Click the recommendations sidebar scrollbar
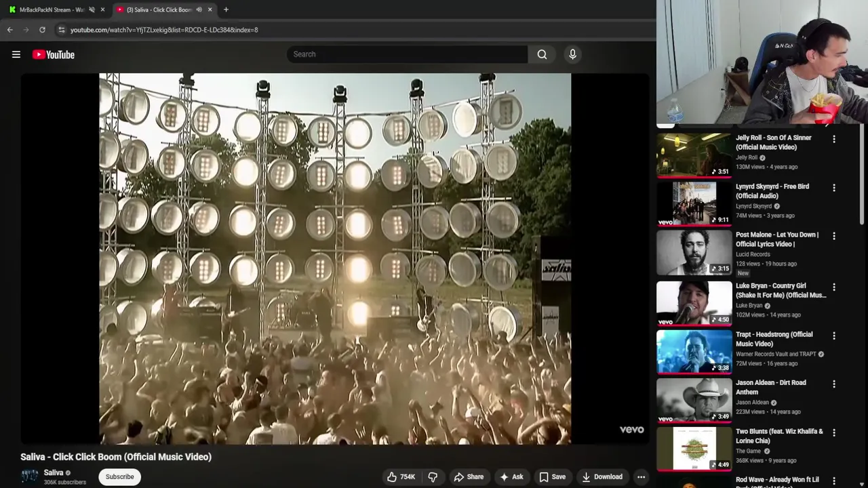This screenshot has width=868, height=488. [863, 173]
